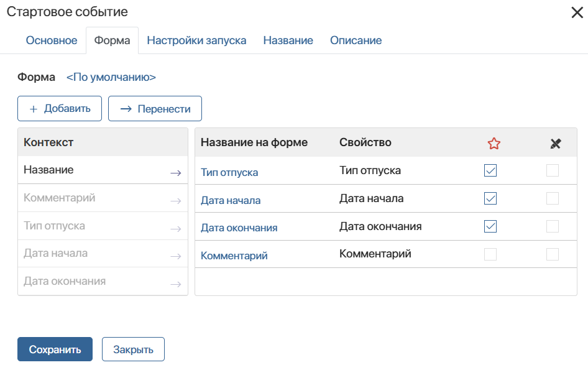Open the Описание tab
588x365 pixels.
coord(356,40)
